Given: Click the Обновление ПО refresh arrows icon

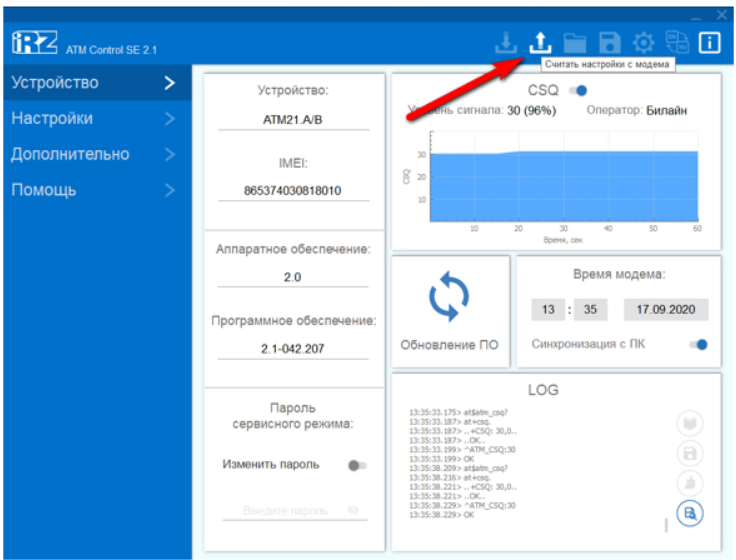Looking at the screenshot, I should (449, 297).
